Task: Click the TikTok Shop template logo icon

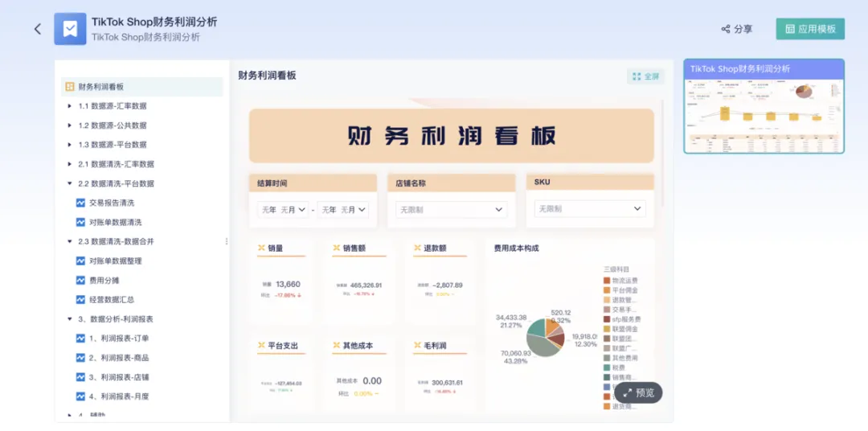Action: pos(70,29)
